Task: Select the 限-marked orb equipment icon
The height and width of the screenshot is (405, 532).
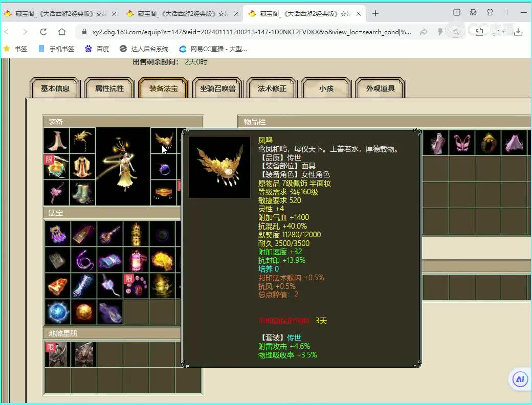Action: coord(56,167)
